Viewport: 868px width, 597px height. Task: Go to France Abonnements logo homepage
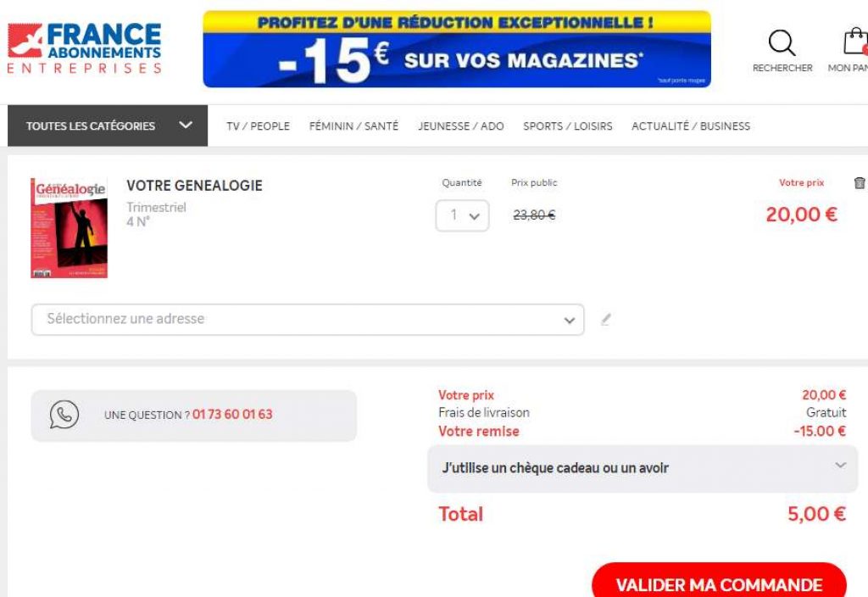click(84, 48)
